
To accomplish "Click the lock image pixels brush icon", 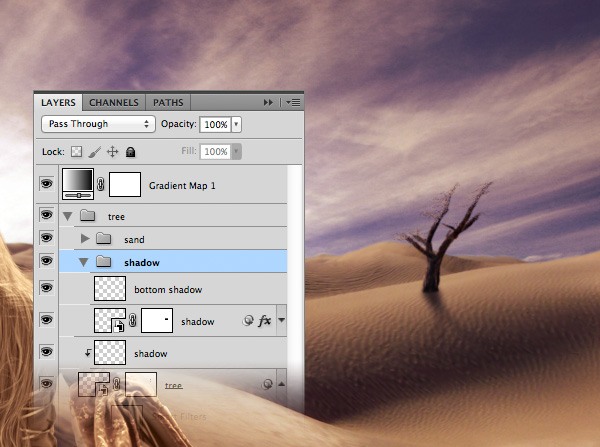I will point(94,152).
